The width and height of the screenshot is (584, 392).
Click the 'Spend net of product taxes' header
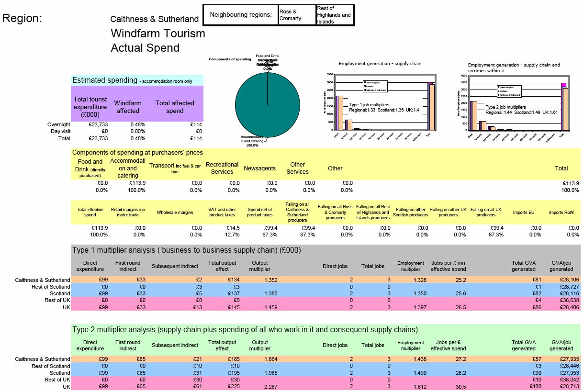point(260,213)
